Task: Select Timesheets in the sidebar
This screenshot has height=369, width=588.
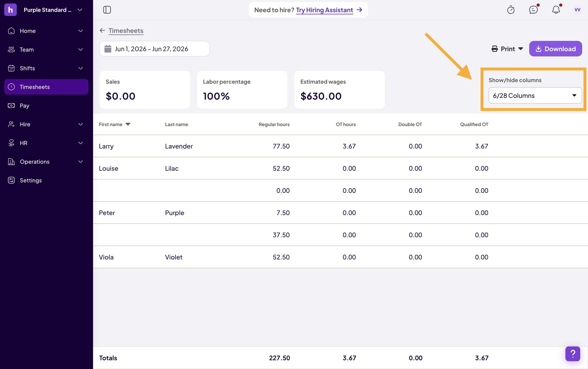Action: (46, 87)
